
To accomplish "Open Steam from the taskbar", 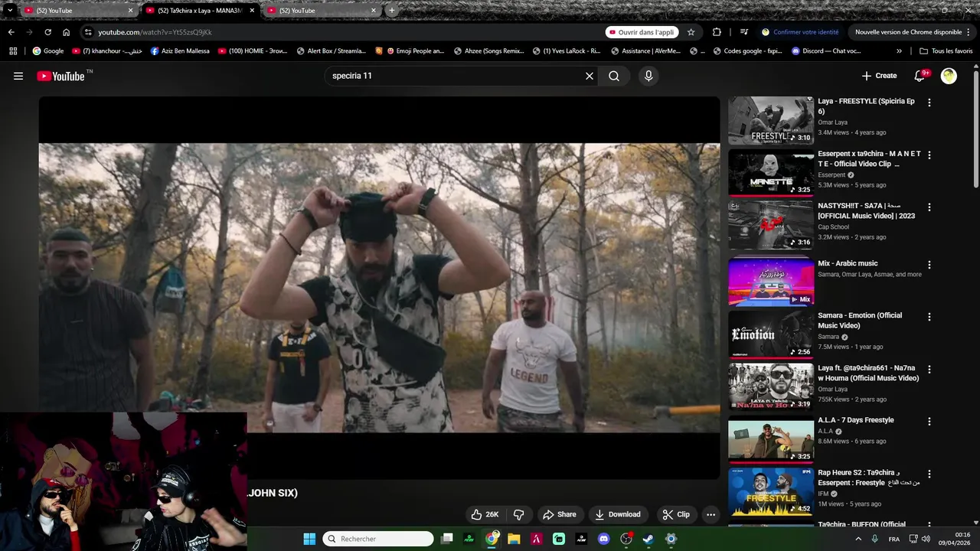I will [648, 539].
